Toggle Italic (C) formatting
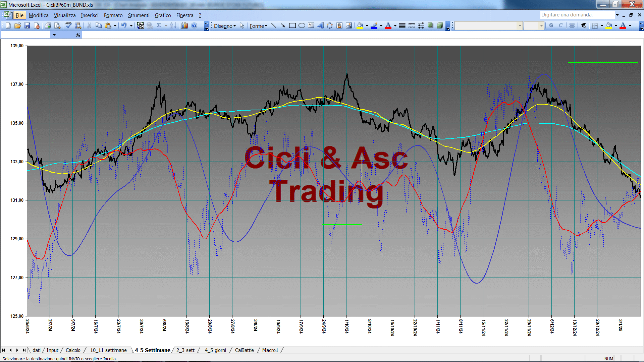 [560, 25]
